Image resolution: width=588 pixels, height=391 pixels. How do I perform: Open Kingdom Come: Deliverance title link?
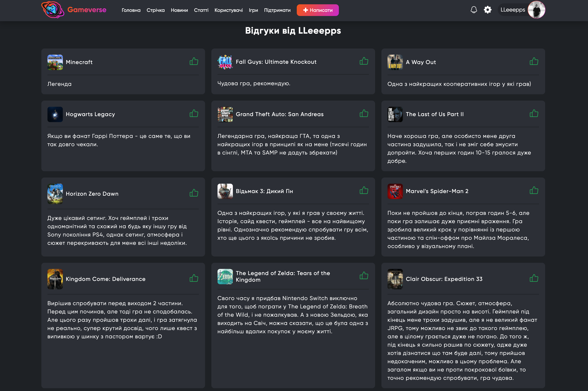pyautogui.click(x=106, y=279)
